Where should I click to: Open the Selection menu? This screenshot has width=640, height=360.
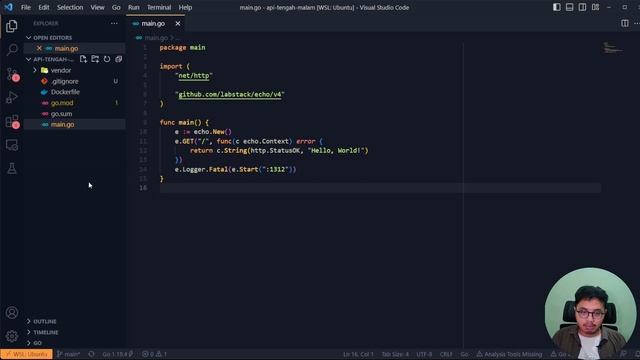pos(70,7)
